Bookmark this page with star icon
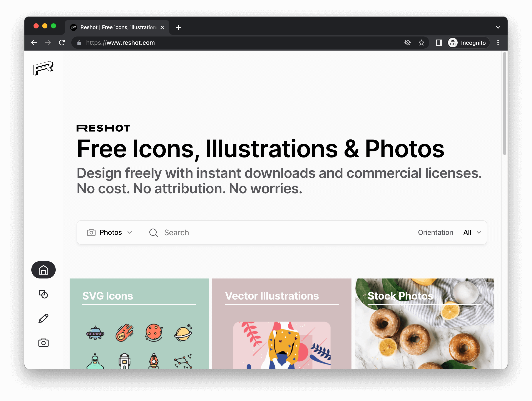 [x=421, y=43]
